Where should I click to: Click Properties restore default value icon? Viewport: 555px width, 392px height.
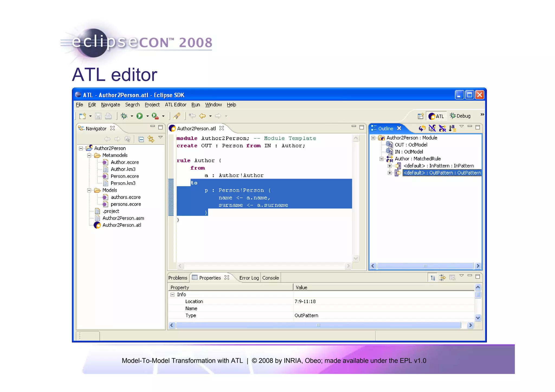(x=452, y=278)
